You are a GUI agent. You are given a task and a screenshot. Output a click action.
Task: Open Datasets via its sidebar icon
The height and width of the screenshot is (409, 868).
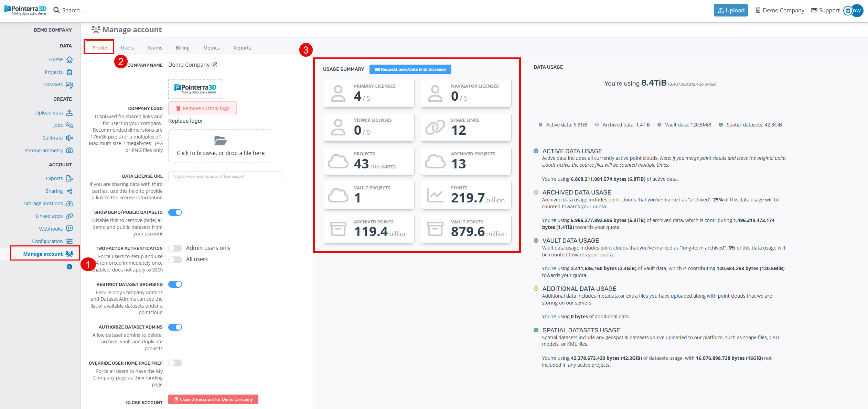(x=69, y=85)
